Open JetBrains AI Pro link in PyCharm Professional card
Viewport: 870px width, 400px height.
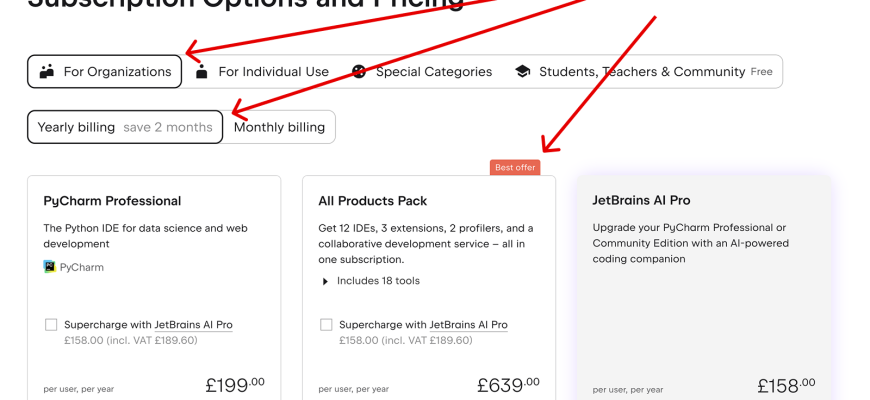[x=193, y=325]
